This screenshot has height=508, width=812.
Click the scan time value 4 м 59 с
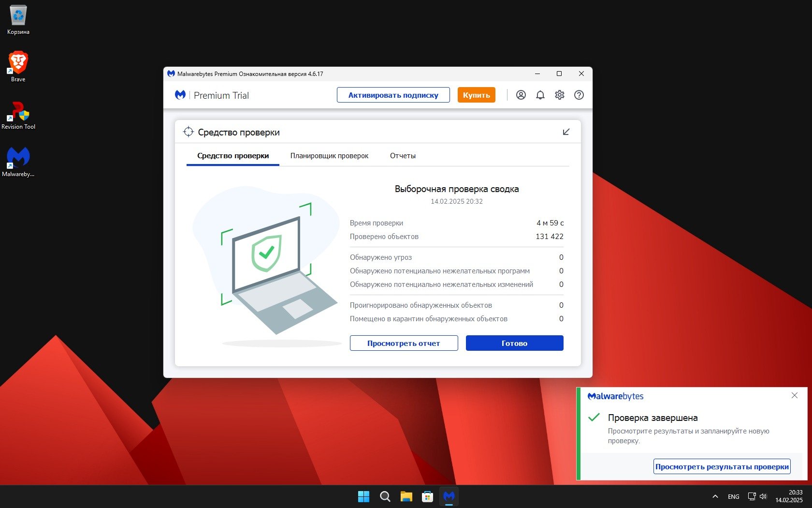point(550,223)
